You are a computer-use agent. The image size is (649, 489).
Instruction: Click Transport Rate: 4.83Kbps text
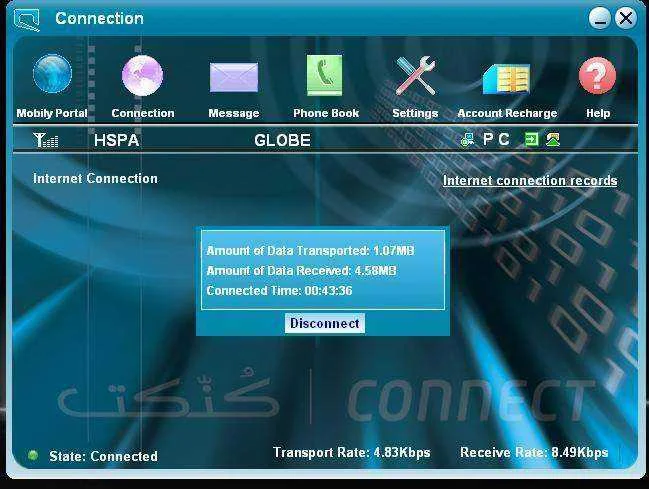point(352,453)
